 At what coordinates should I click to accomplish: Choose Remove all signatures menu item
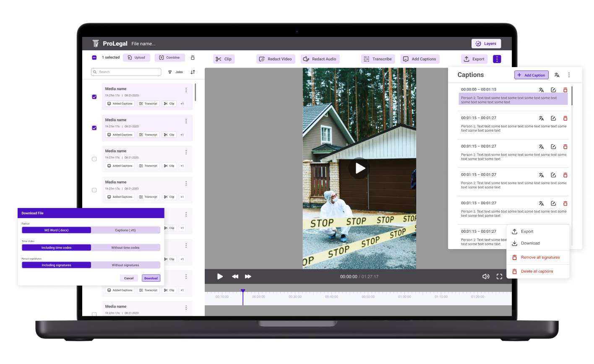pos(538,257)
